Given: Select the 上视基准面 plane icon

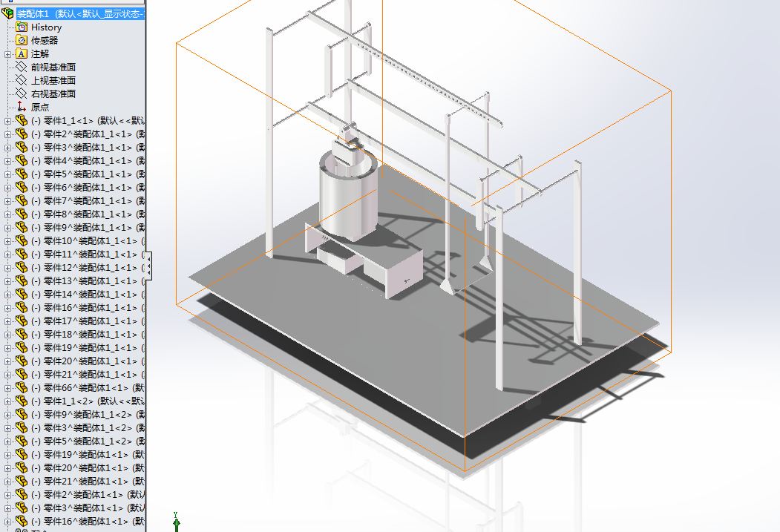Looking at the screenshot, I should click(22, 81).
